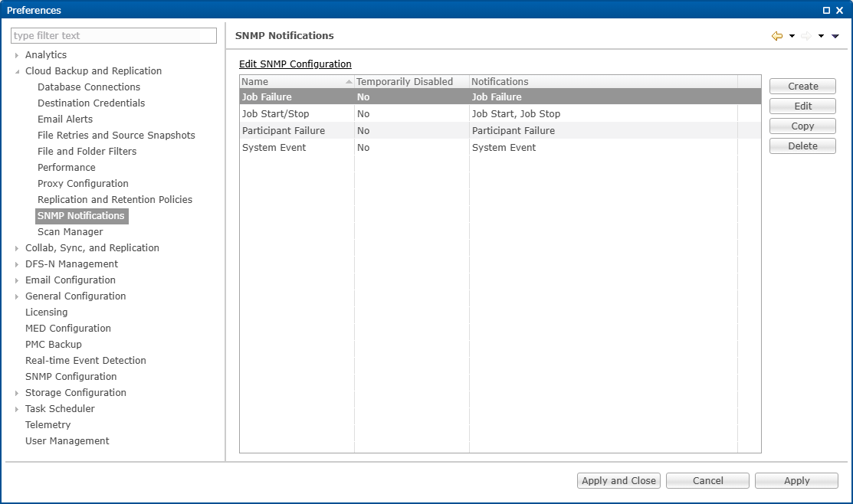Open the preferences view menu arrow
The image size is (853, 504).
(x=835, y=36)
